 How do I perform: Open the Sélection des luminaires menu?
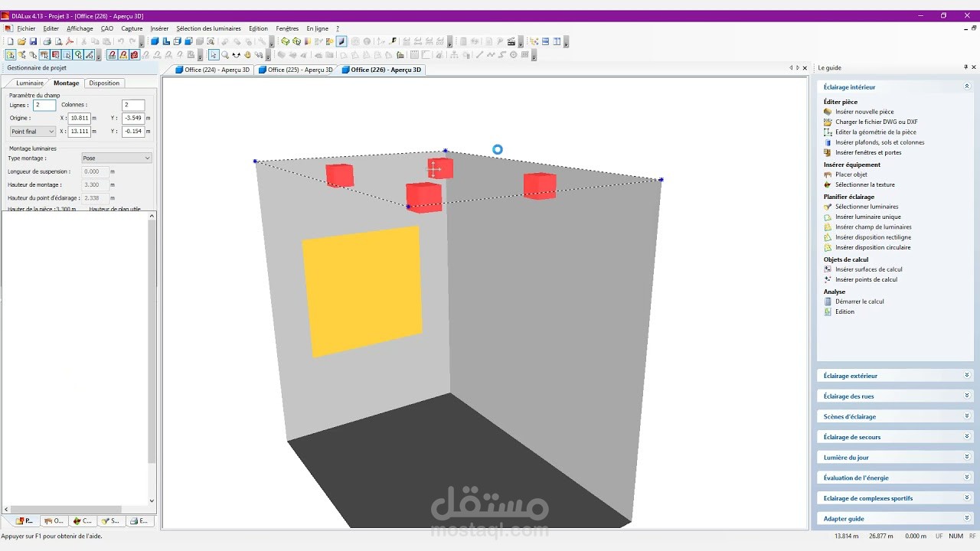click(x=208, y=28)
